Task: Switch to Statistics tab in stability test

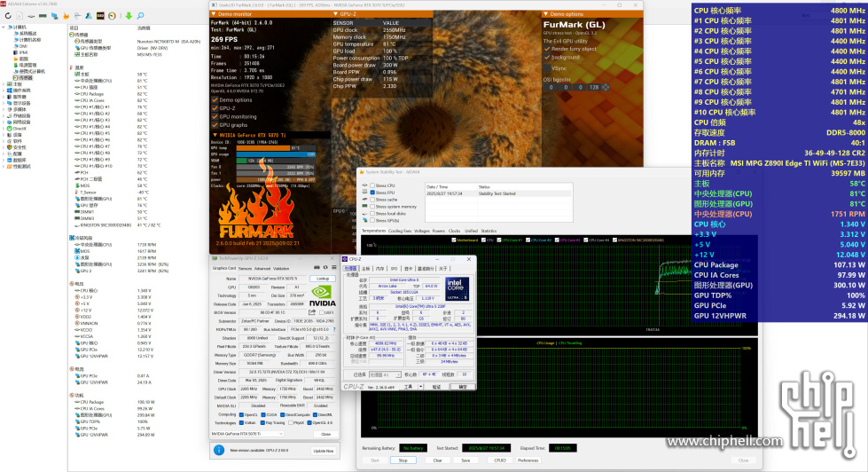Action: [489, 231]
